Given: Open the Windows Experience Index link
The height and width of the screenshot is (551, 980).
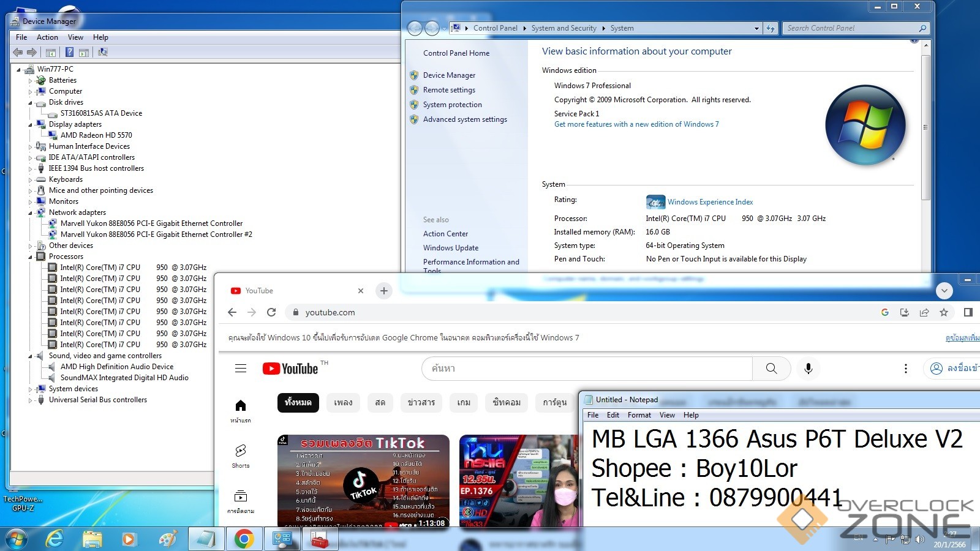Looking at the screenshot, I should [x=710, y=202].
